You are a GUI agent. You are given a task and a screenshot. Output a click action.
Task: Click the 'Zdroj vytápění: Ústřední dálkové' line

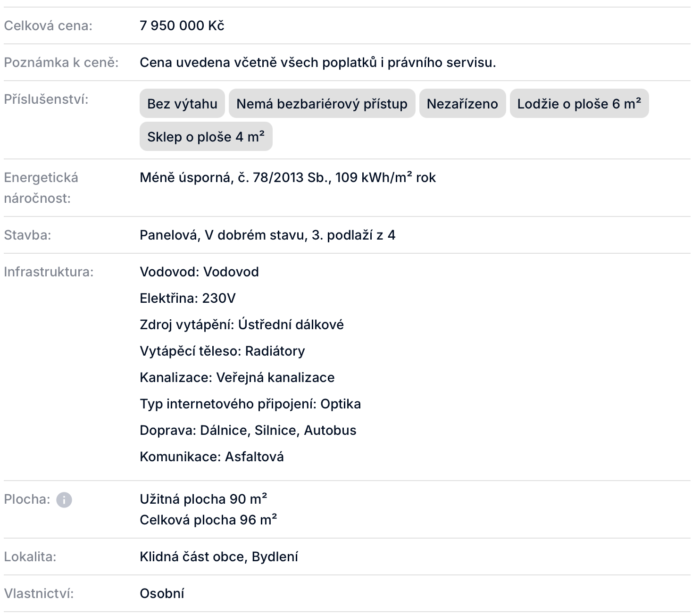[242, 325]
